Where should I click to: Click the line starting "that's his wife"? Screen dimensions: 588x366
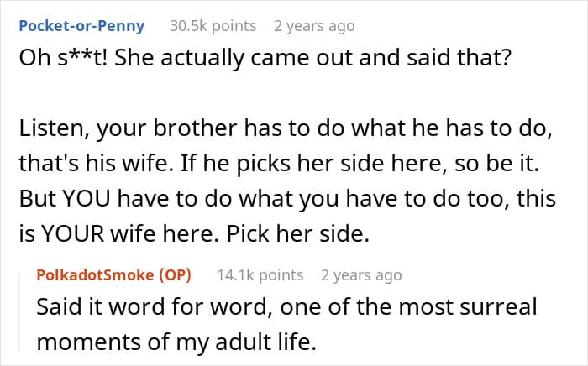[x=279, y=164]
